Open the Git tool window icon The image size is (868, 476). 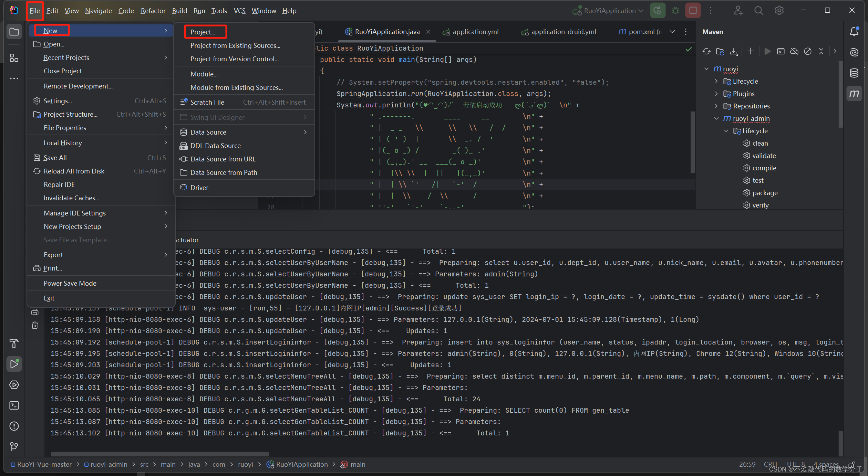[x=14, y=446]
